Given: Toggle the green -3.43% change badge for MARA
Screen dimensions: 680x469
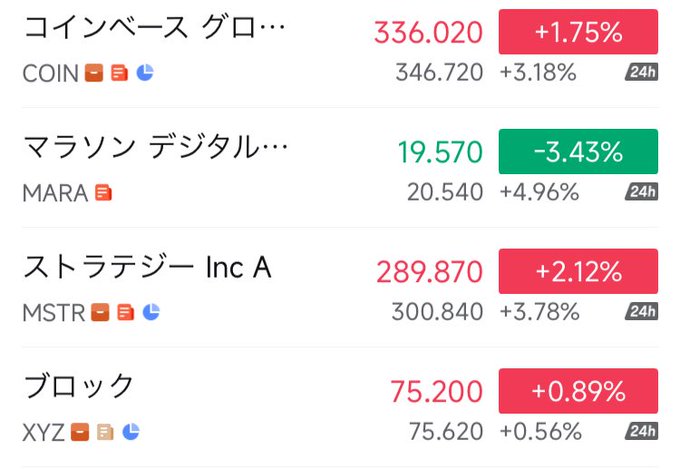Looking at the screenshot, I should pos(578,152).
